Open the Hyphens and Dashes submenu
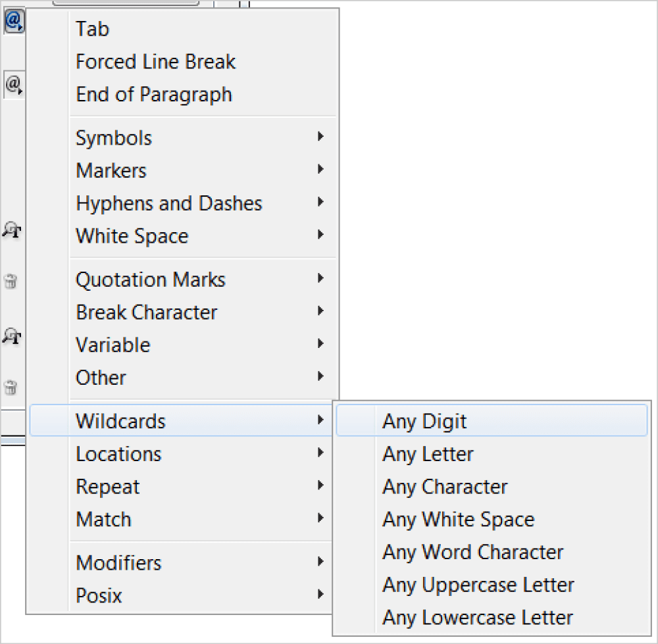 (x=169, y=204)
